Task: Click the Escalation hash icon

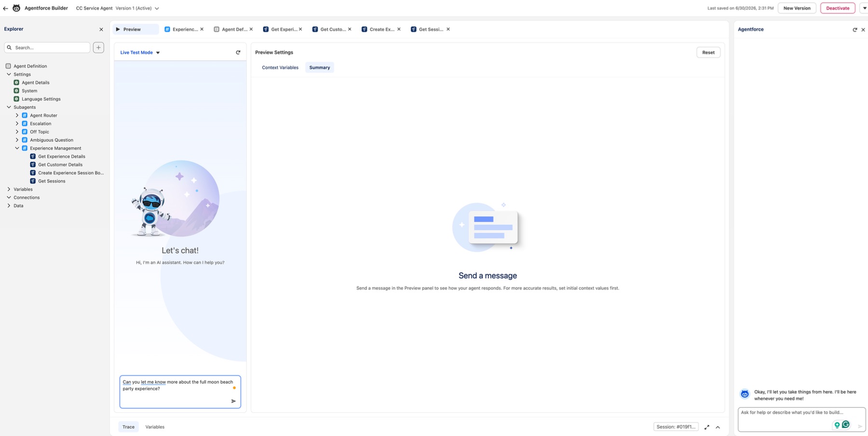Action: (25, 123)
